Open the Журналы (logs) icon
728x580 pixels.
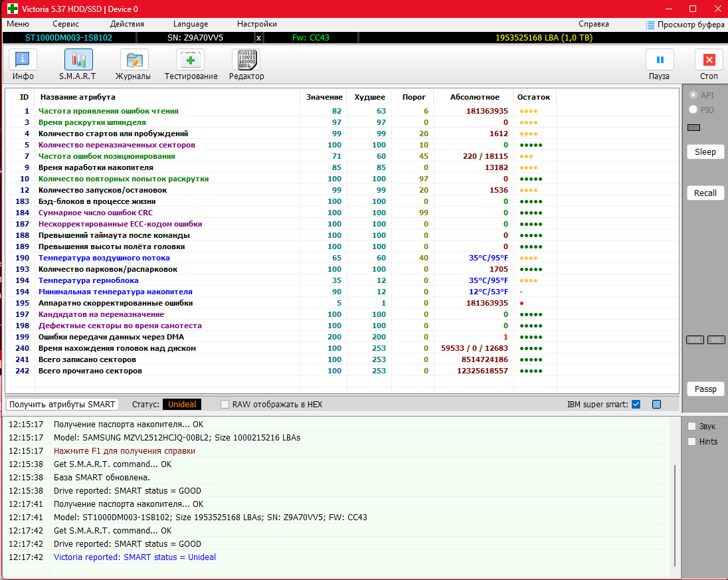(133, 60)
